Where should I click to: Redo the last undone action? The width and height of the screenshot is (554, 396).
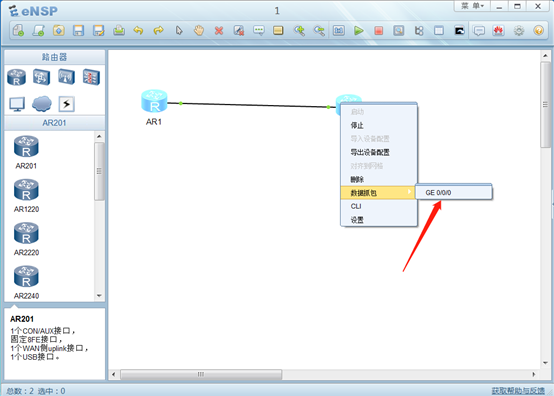159,31
